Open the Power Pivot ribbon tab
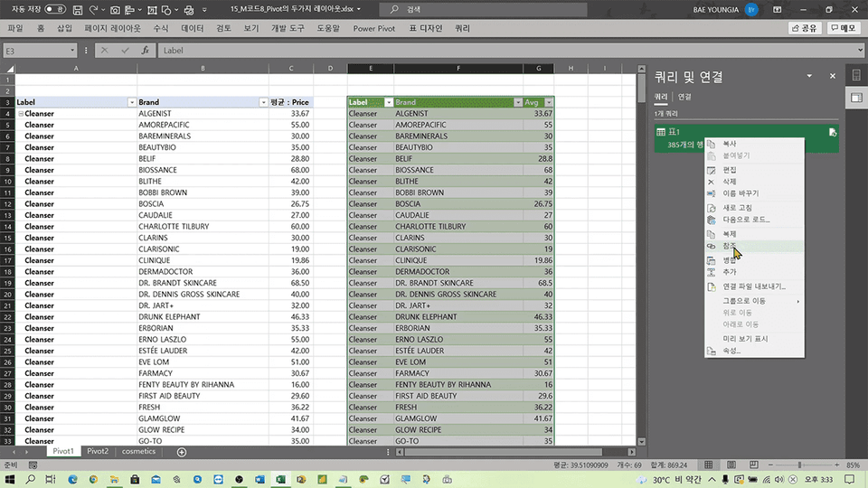 pos(373,28)
